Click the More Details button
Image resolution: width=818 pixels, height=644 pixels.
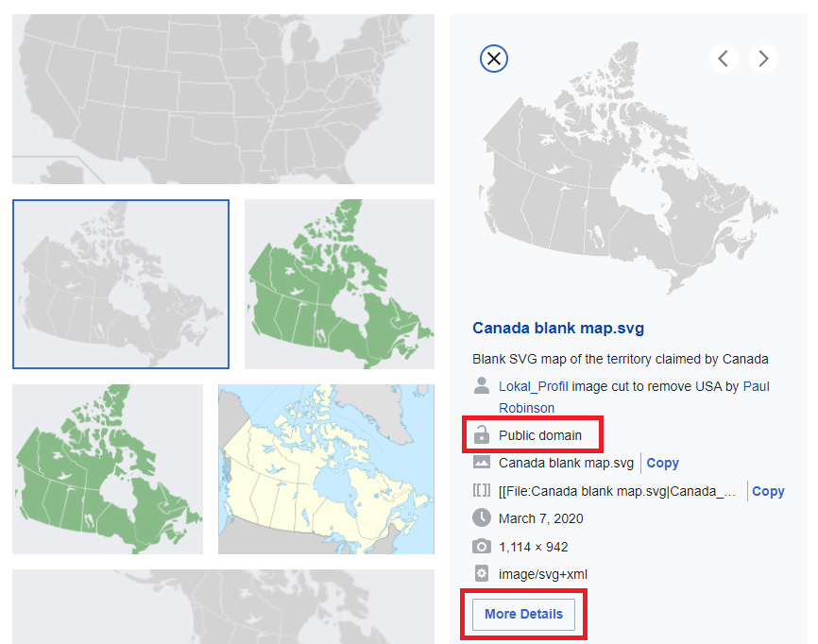pos(523,614)
